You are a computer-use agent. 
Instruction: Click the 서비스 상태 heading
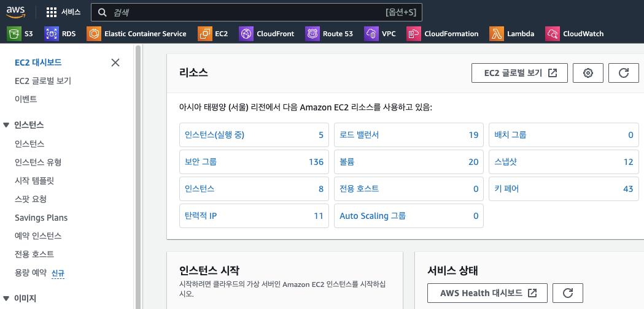pos(453,270)
